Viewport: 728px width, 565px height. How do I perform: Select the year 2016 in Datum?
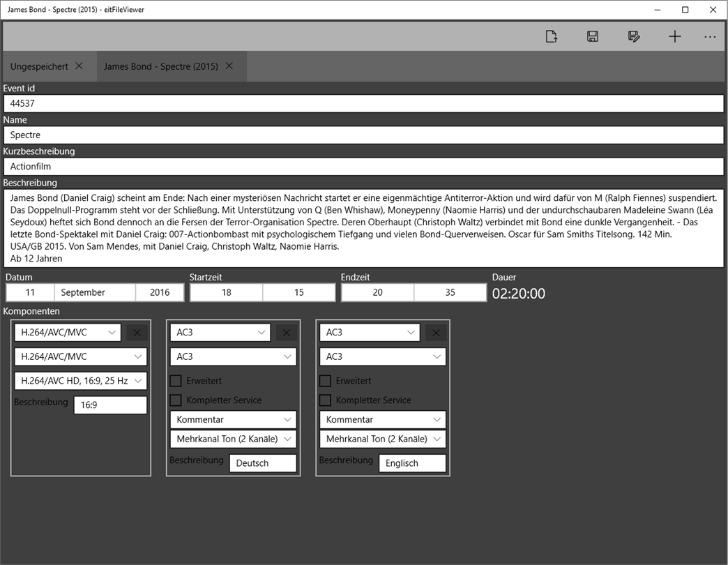pos(160,292)
